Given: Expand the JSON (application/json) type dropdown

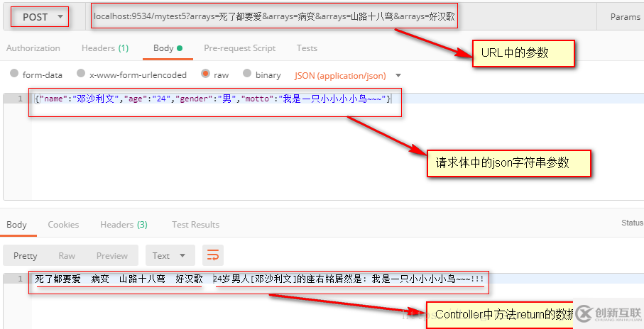Looking at the screenshot, I should coord(347,75).
